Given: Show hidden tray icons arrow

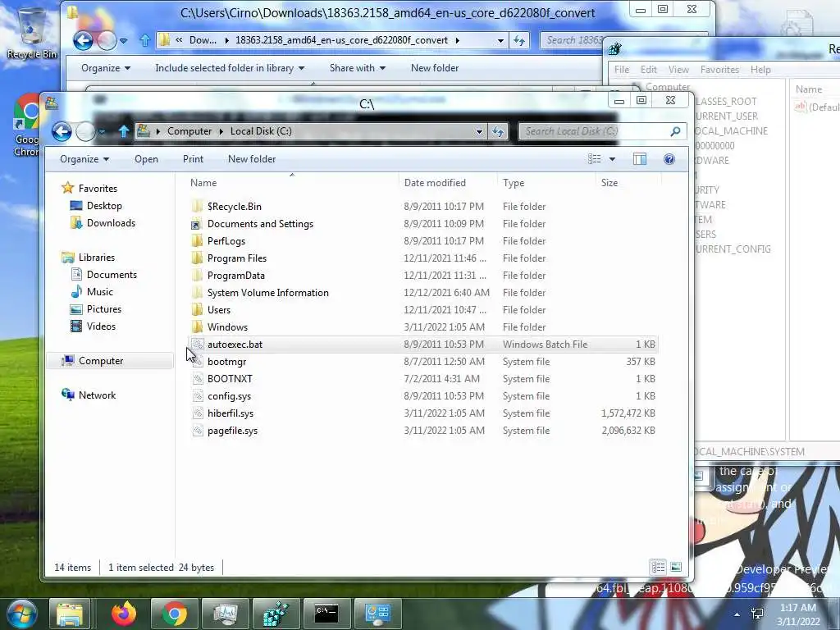Looking at the screenshot, I should point(737,614).
